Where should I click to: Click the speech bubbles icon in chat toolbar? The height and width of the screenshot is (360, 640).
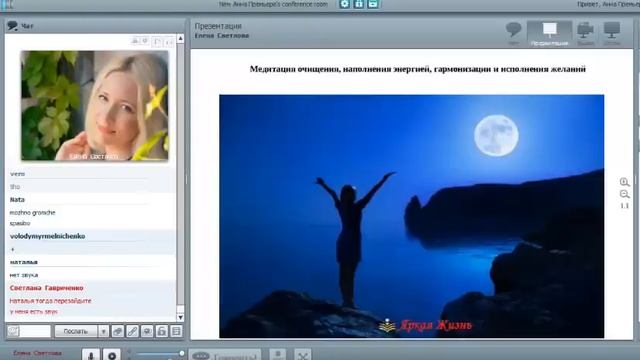click(x=147, y=331)
